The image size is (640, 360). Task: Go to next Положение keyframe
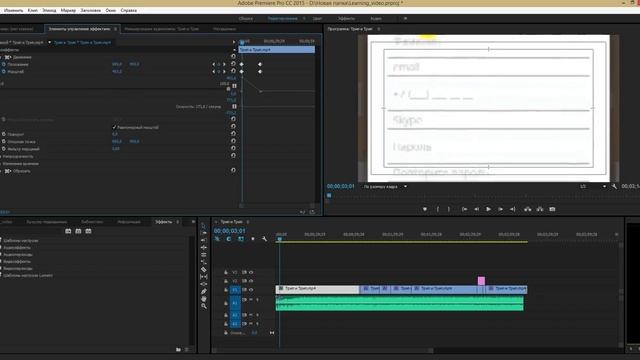point(224,64)
